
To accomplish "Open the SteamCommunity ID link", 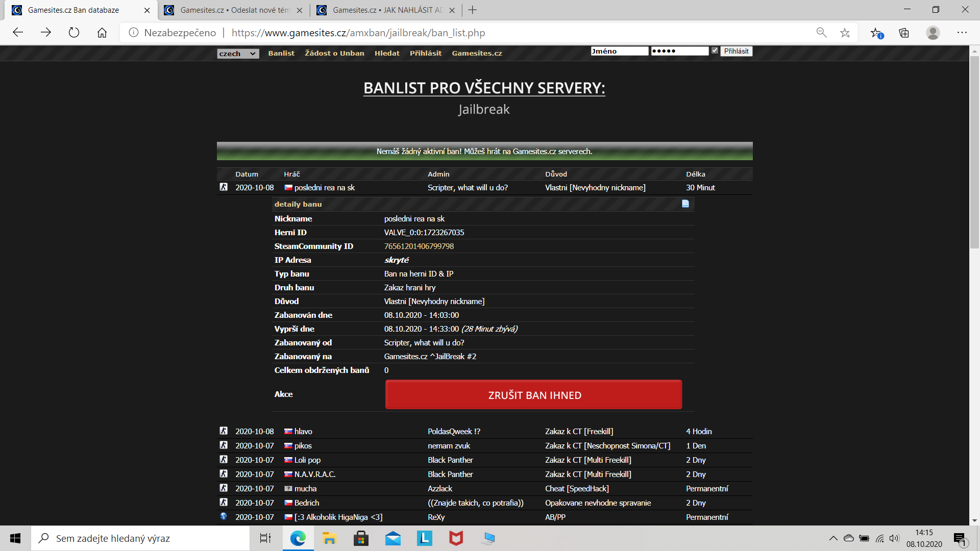I will pyautogui.click(x=419, y=246).
